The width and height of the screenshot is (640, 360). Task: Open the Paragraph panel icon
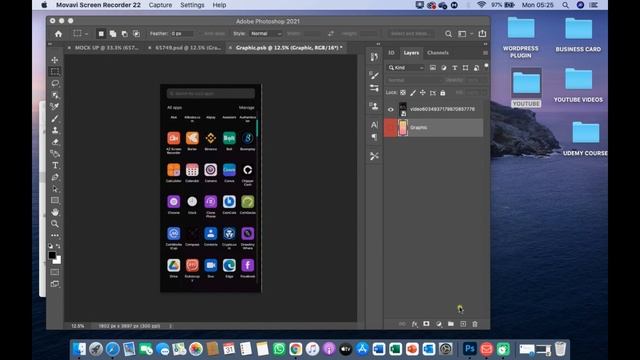(x=374, y=137)
